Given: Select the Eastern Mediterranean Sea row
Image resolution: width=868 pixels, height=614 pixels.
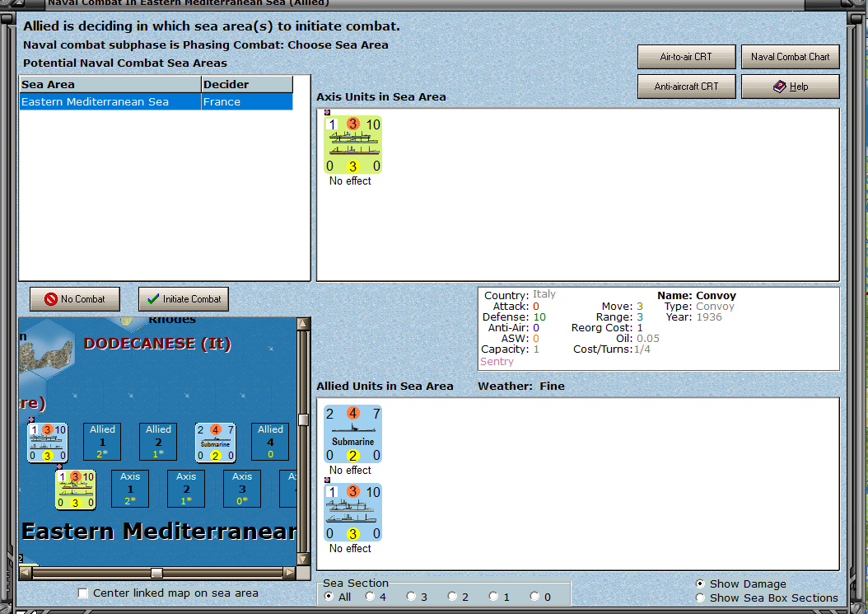Looking at the screenshot, I should [156, 102].
